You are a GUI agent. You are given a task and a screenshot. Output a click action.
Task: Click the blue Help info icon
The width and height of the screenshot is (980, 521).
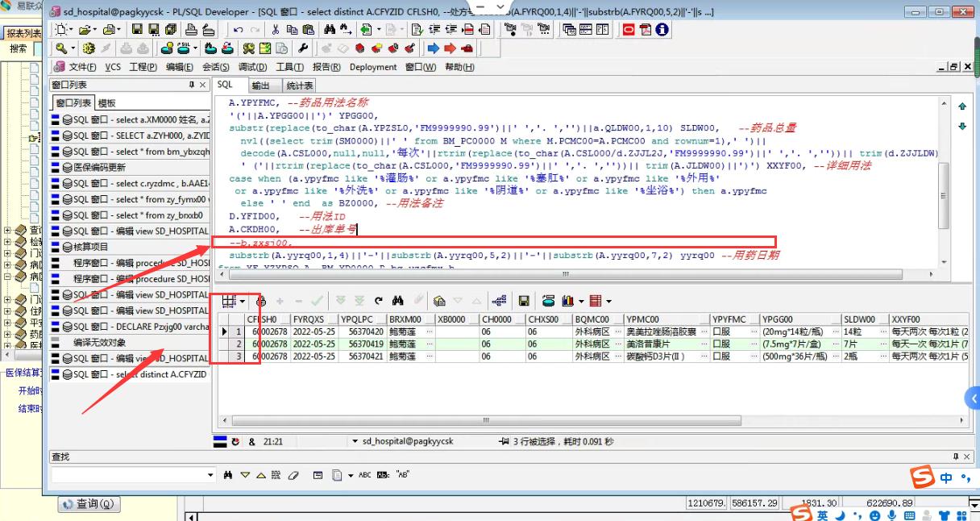pyautogui.click(x=662, y=30)
